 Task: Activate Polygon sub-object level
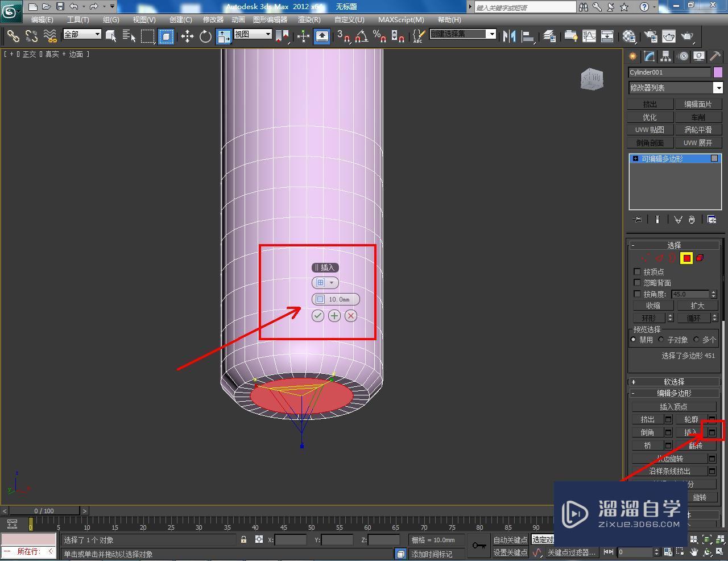[x=686, y=258]
